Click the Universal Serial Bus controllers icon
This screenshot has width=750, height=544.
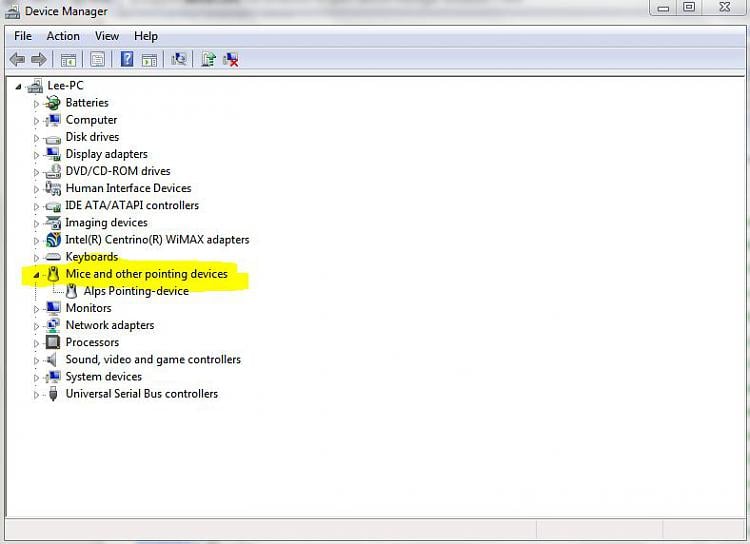tap(53, 394)
